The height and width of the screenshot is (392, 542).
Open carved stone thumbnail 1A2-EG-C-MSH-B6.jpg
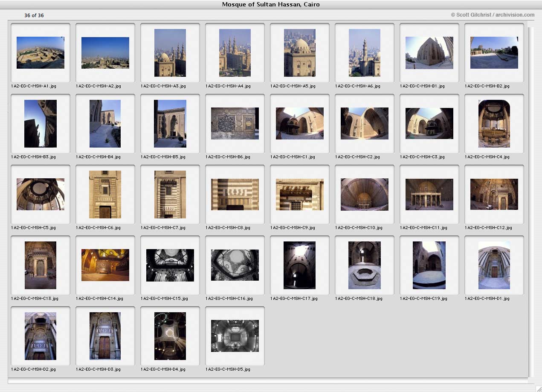pos(235,124)
